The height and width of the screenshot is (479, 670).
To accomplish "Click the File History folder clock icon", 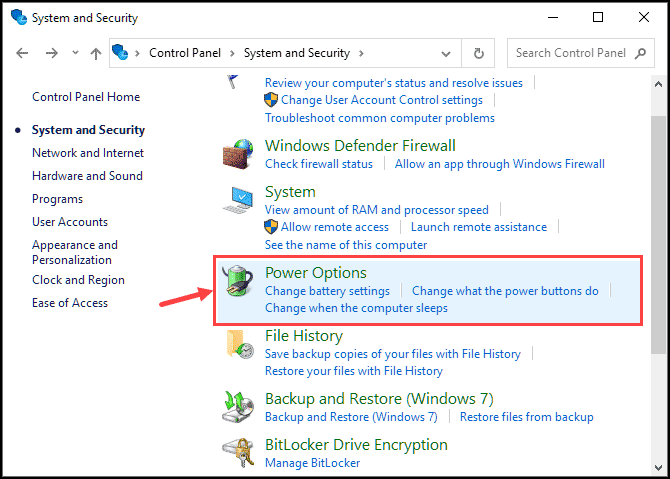I will pyautogui.click(x=239, y=344).
